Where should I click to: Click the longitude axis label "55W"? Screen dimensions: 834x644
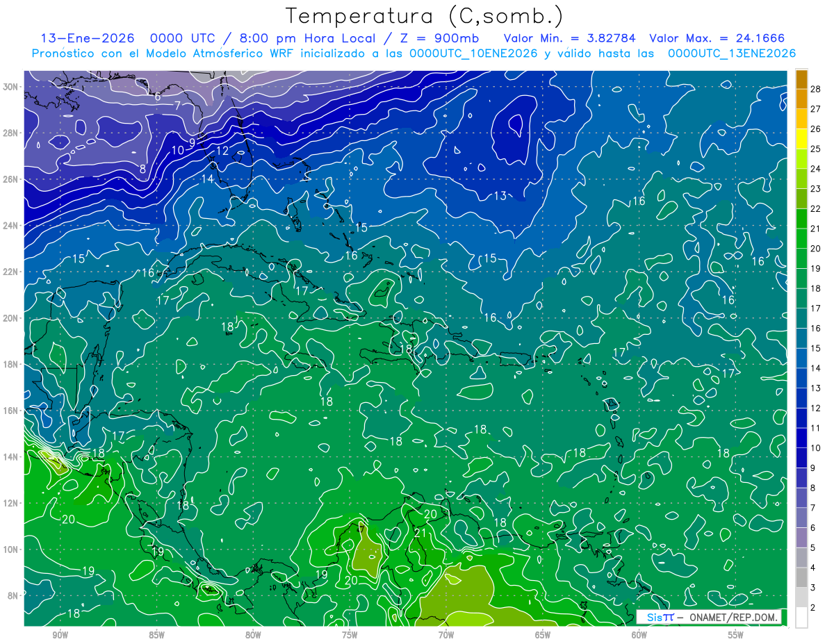(736, 635)
